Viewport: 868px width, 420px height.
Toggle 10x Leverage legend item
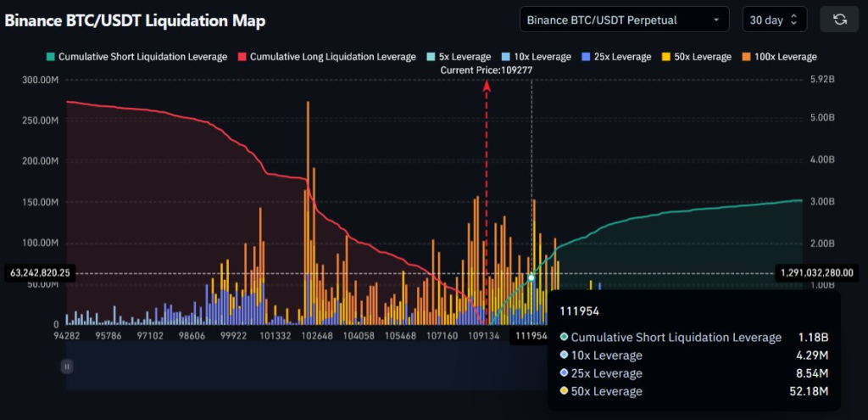coord(536,57)
